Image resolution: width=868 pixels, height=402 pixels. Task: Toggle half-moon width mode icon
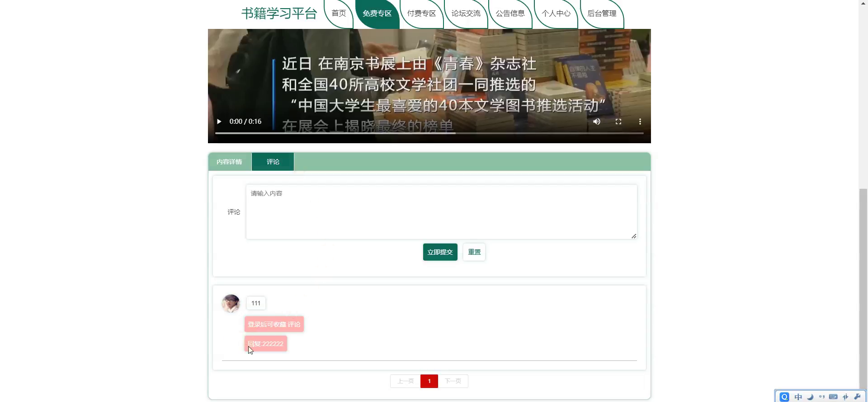pos(810,397)
